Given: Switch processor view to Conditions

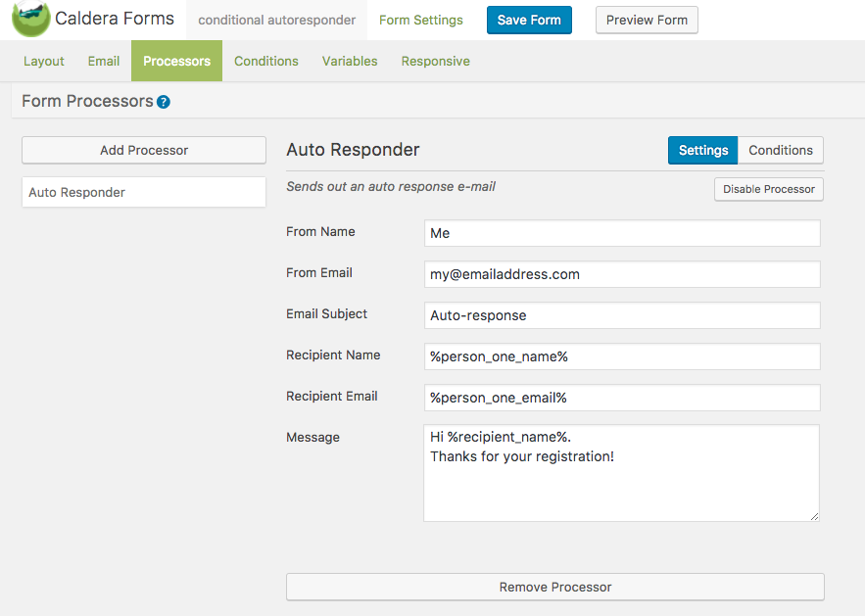Looking at the screenshot, I should tap(781, 150).
